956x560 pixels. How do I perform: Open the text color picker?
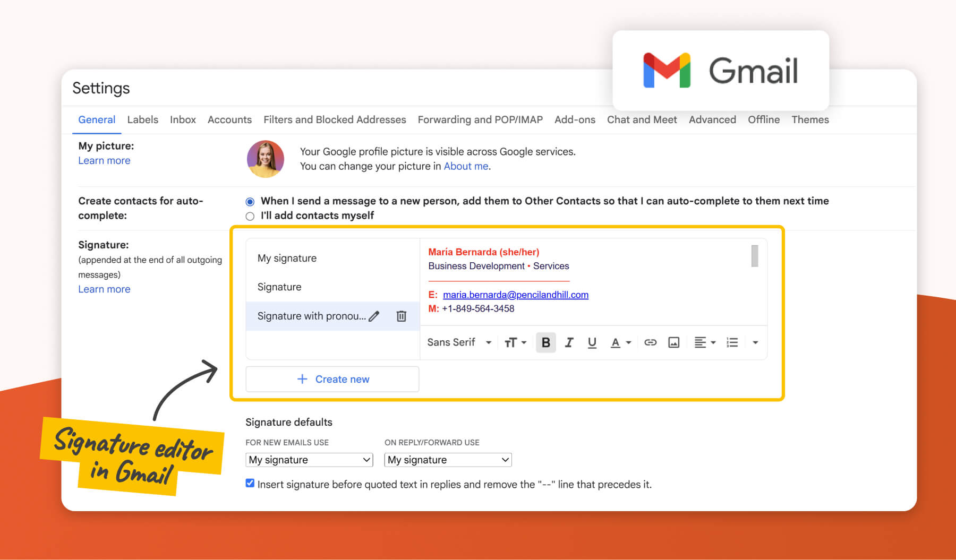620,342
